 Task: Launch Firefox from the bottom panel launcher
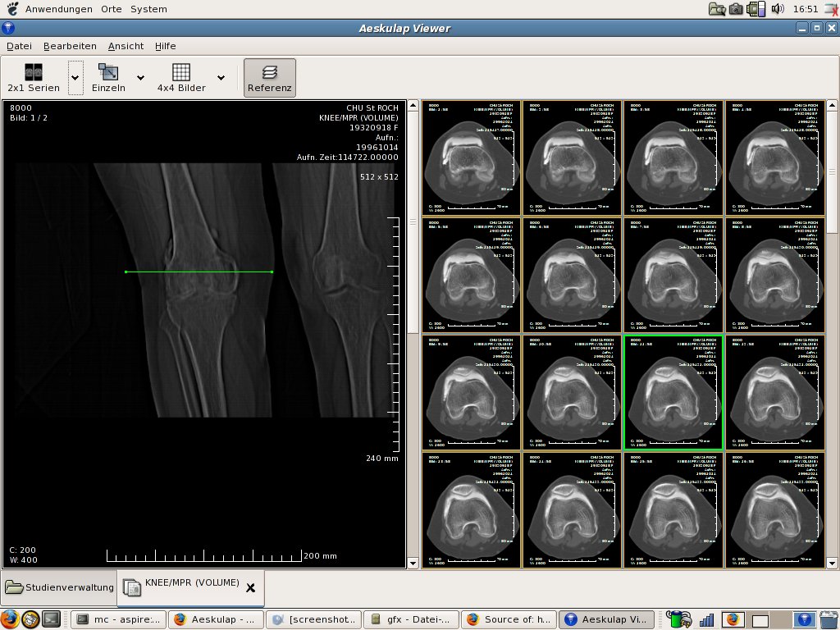pos(10,619)
